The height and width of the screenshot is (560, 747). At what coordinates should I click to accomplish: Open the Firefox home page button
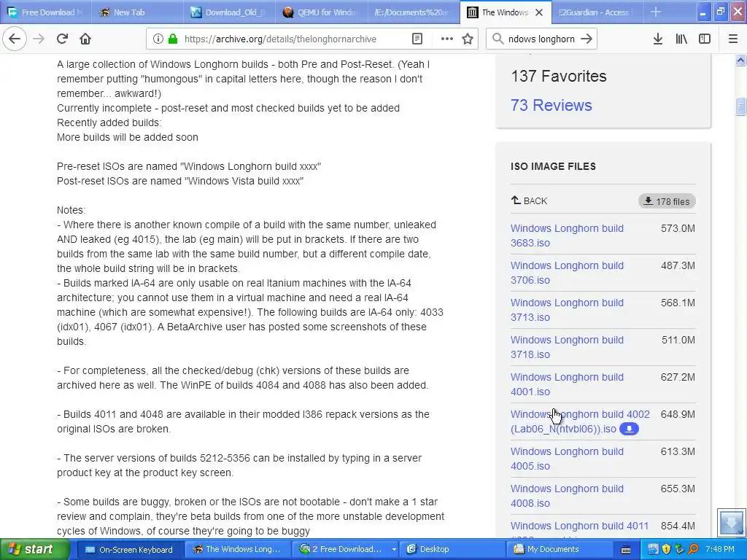click(x=85, y=39)
